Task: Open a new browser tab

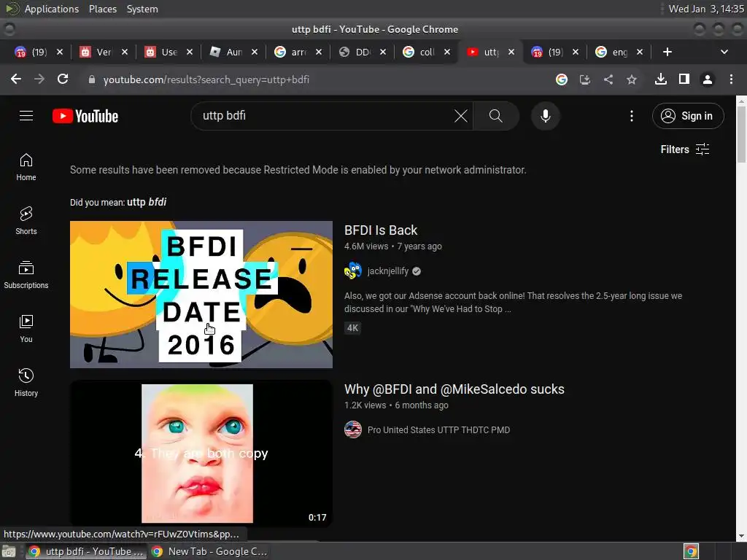Action: coord(667,52)
